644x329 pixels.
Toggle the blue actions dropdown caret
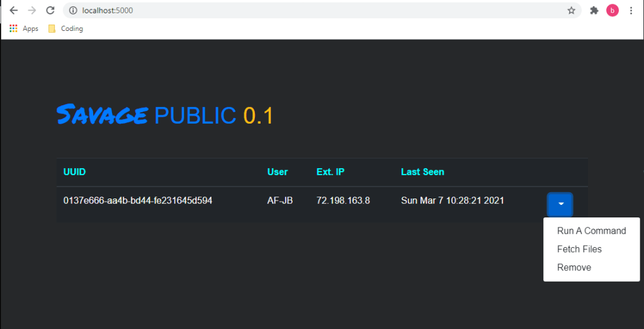pos(560,204)
